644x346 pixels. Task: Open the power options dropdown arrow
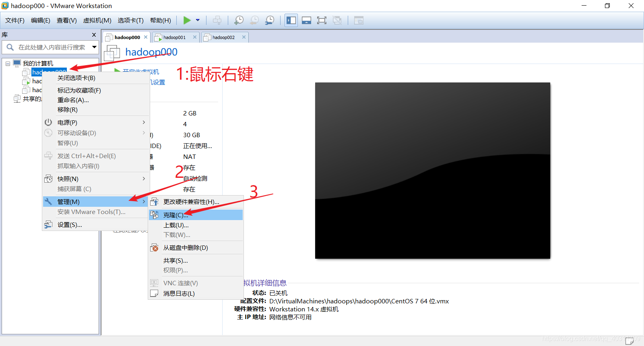[198, 20]
